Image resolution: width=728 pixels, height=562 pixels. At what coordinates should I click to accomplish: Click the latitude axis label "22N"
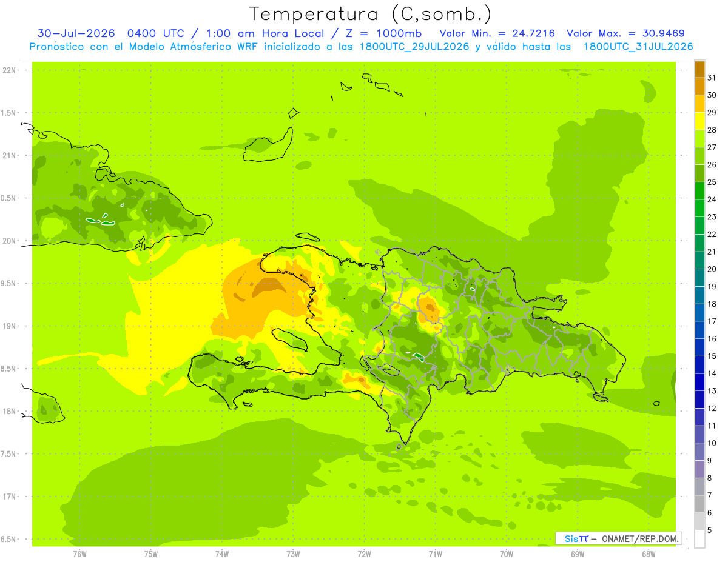(10, 70)
